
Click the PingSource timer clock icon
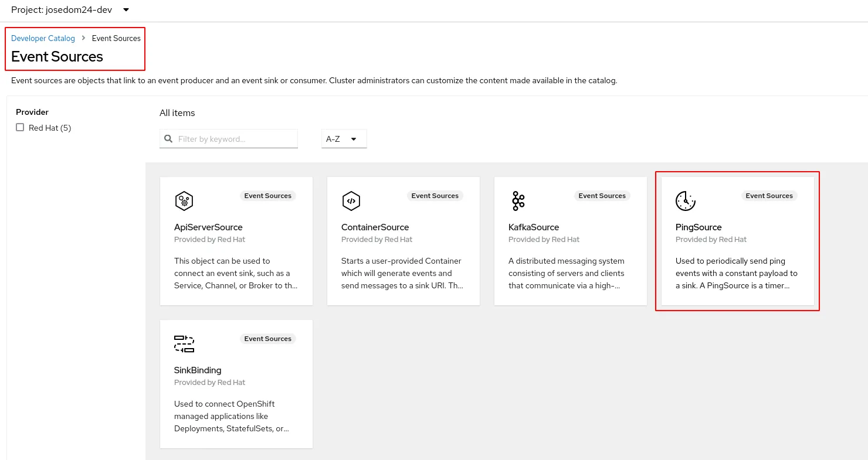click(x=685, y=201)
